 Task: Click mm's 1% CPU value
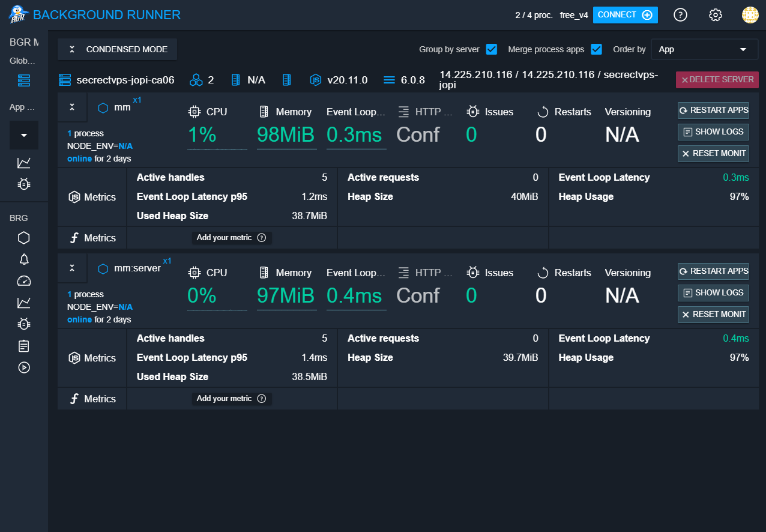[202, 135]
